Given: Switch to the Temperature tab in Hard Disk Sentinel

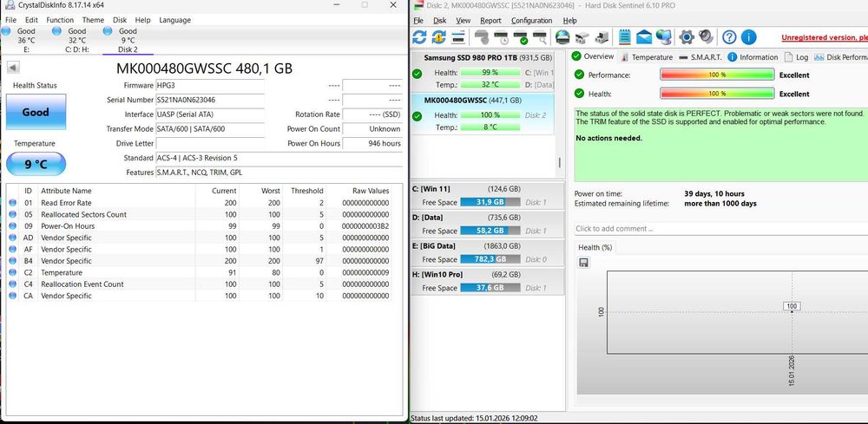Looking at the screenshot, I should pos(647,57).
